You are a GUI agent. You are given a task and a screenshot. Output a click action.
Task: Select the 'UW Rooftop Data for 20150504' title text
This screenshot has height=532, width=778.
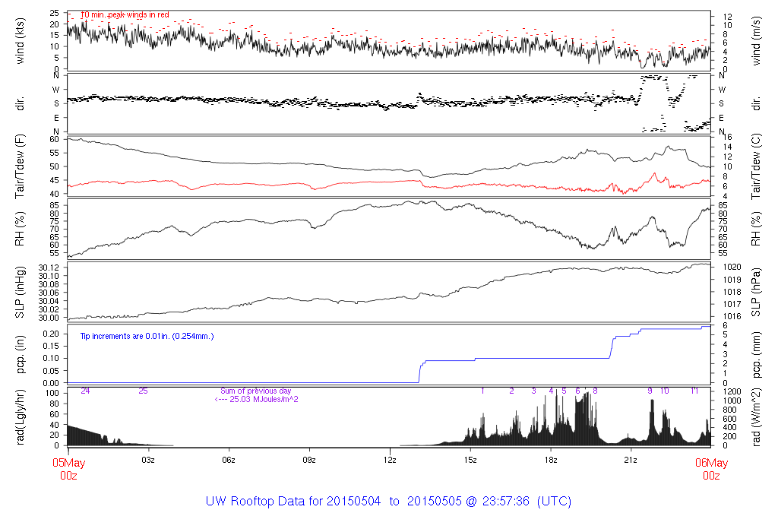click(x=293, y=502)
